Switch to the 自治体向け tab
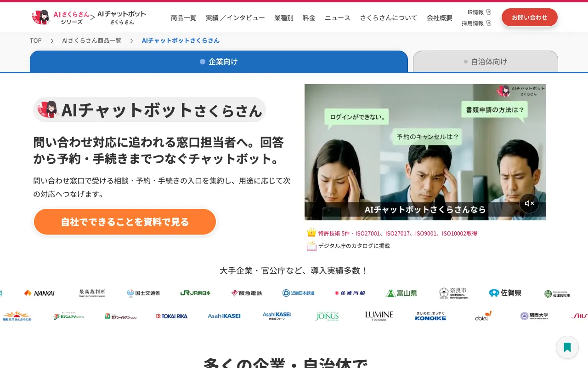This screenshot has width=588, height=368. coord(486,61)
